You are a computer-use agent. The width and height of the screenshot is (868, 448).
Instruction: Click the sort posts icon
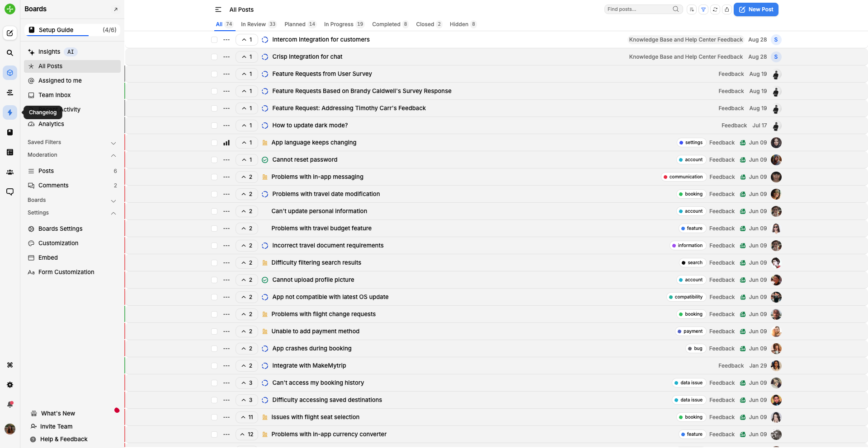[x=691, y=9]
